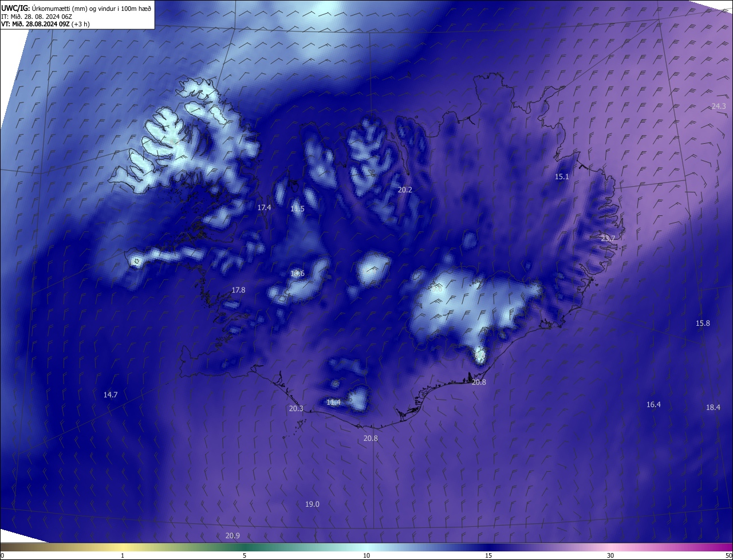Viewport: 733px width, 560px height.
Task: Click the 16.4 value label
Action: tap(653, 404)
